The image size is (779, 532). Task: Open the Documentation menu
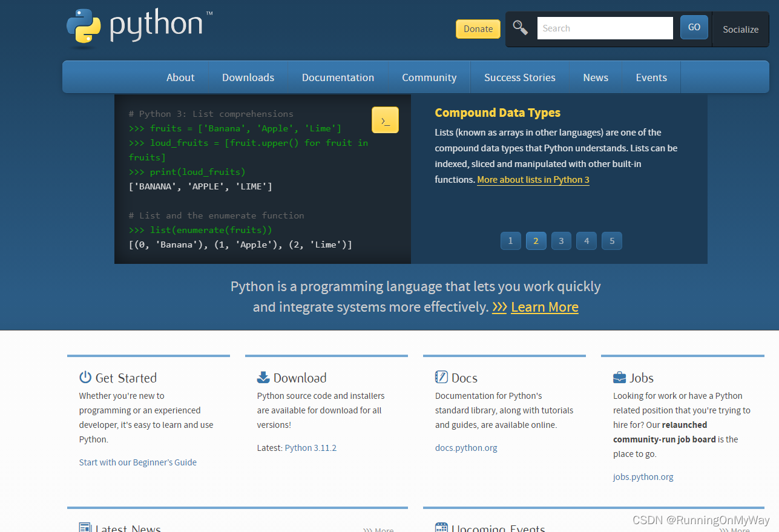point(338,77)
